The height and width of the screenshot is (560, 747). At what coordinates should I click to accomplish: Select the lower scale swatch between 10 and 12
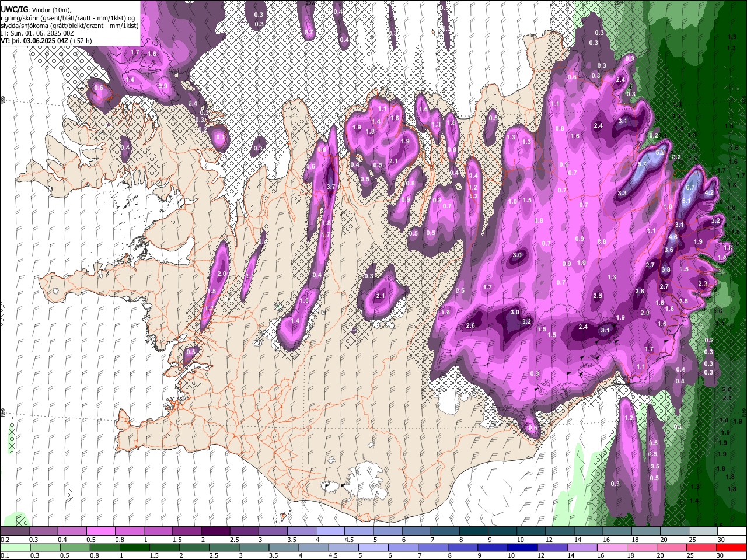coord(522,547)
